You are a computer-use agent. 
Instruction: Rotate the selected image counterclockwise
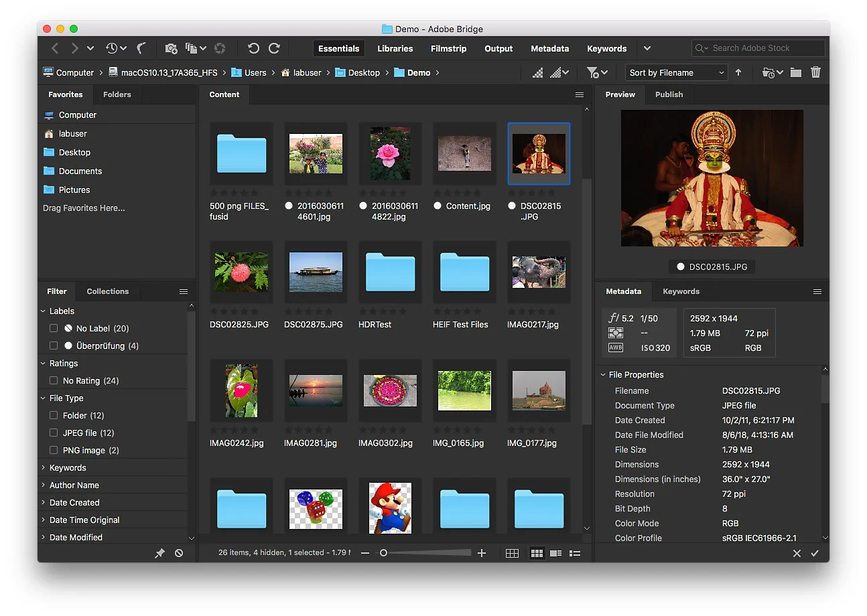[253, 48]
